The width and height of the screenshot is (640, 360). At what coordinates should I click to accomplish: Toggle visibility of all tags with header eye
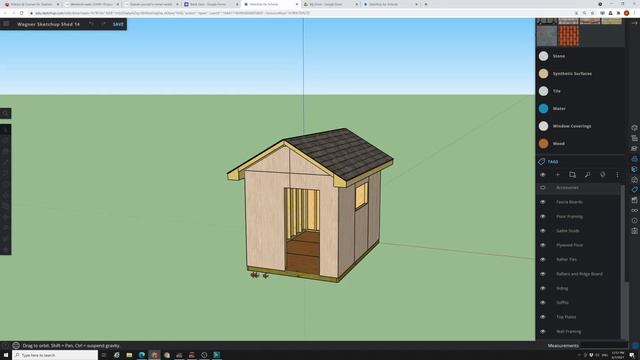(543, 175)
